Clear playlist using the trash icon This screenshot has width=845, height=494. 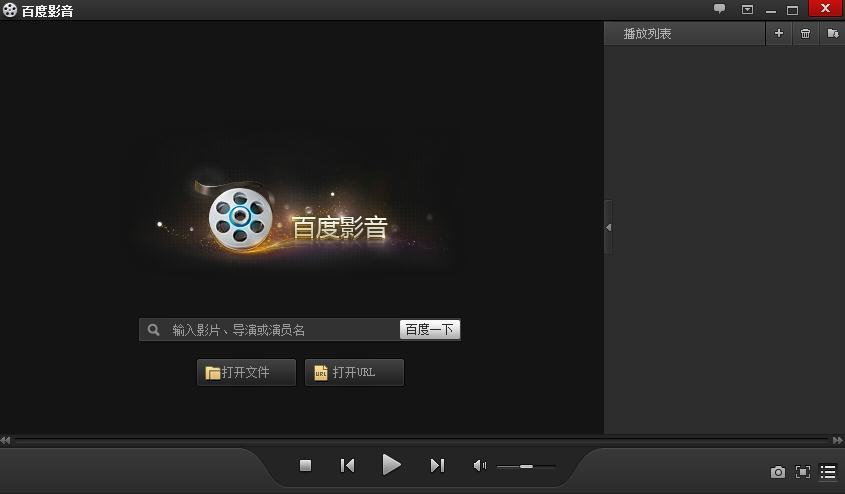click(x=805, y=33)
